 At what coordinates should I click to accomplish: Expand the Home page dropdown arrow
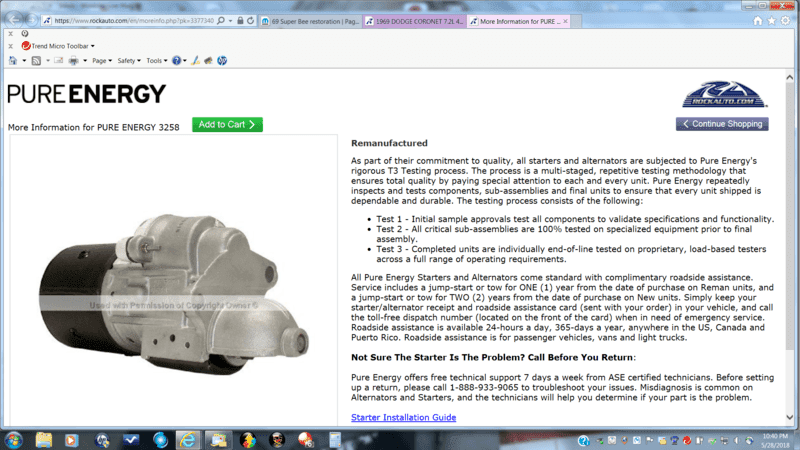[23, 61]
